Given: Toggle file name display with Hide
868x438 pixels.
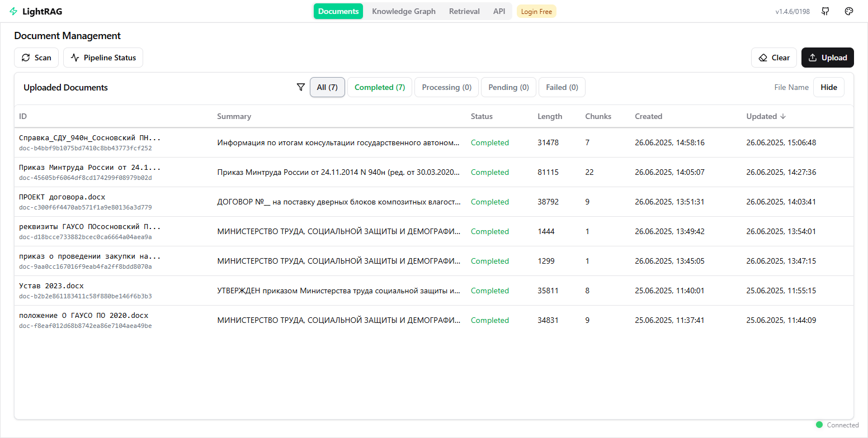Looking at the screenshot, I should tap(828, 87).
